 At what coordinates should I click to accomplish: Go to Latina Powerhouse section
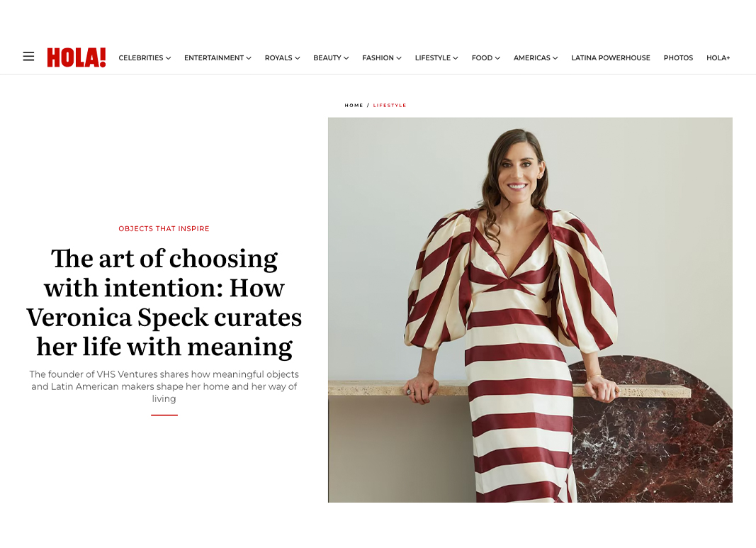[x=610, y=58]
